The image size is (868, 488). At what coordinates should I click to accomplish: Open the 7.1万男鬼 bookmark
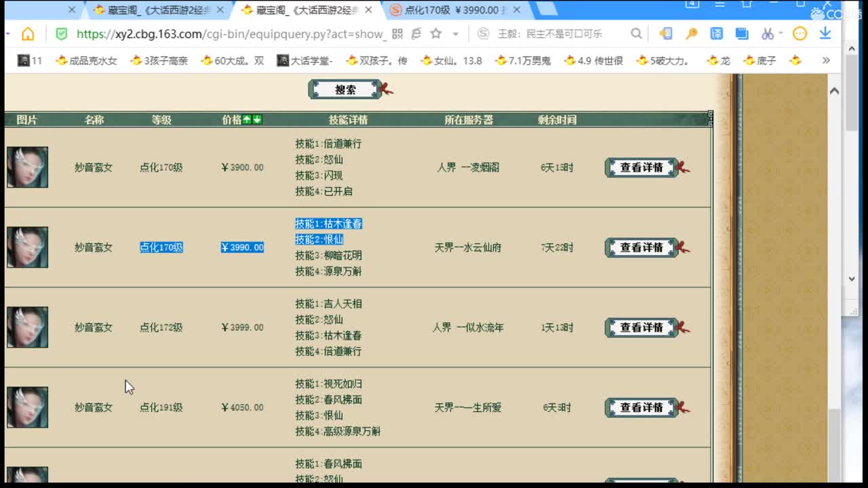coord(523,60)
